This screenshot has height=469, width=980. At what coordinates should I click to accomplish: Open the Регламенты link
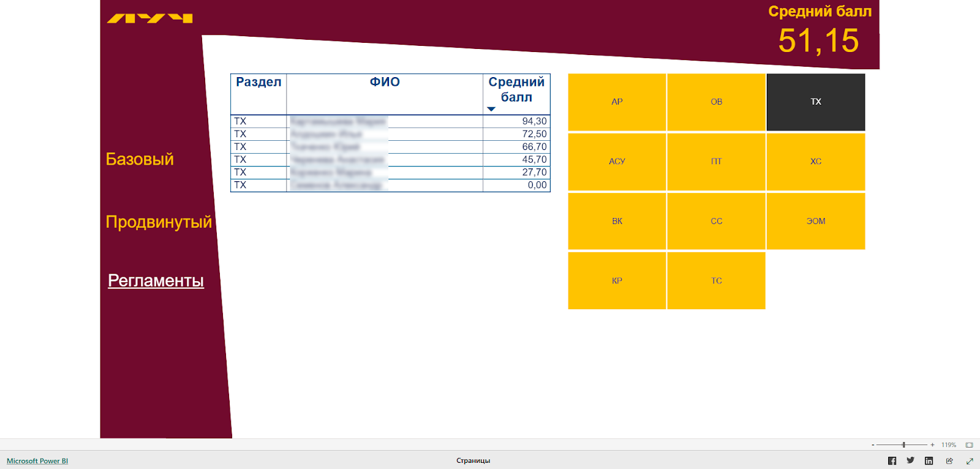pyautogui.click(x=156, y=280)
